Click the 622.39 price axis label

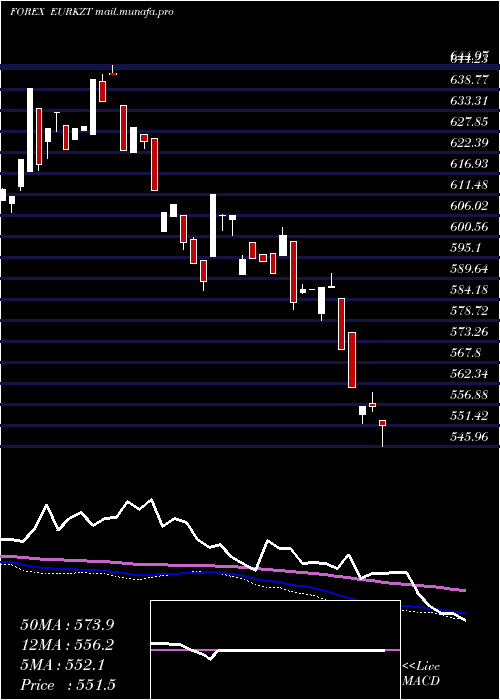468,143
